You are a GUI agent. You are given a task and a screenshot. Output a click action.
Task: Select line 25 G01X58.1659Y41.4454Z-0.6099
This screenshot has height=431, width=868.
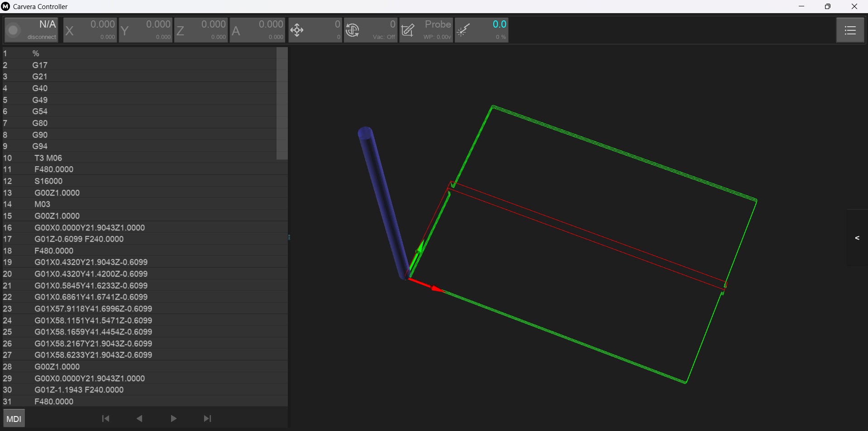[145, 332]
